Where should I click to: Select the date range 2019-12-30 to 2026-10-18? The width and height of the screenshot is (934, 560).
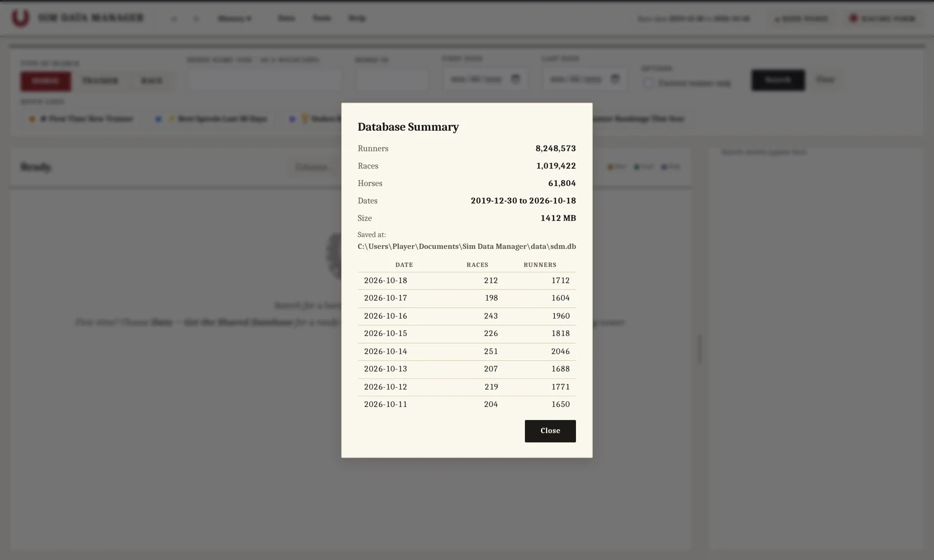(x=523, y=201)
